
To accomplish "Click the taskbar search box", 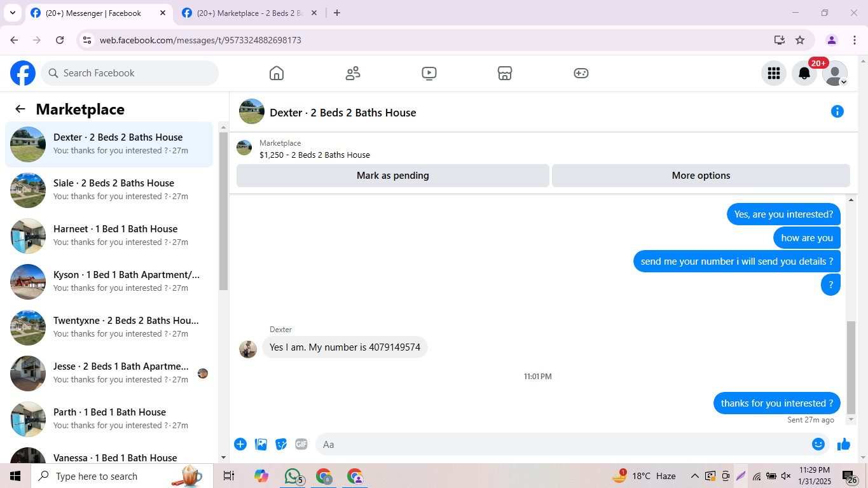I will click(122, 476).
